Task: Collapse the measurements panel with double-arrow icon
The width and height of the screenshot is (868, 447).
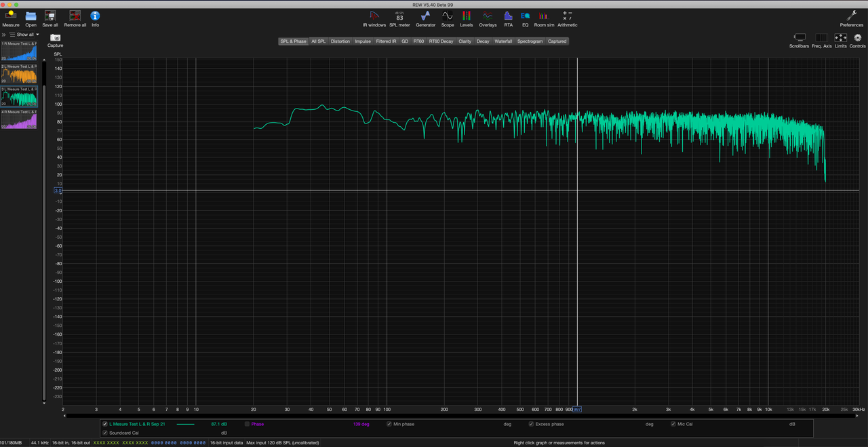Action: coord(3,35)
